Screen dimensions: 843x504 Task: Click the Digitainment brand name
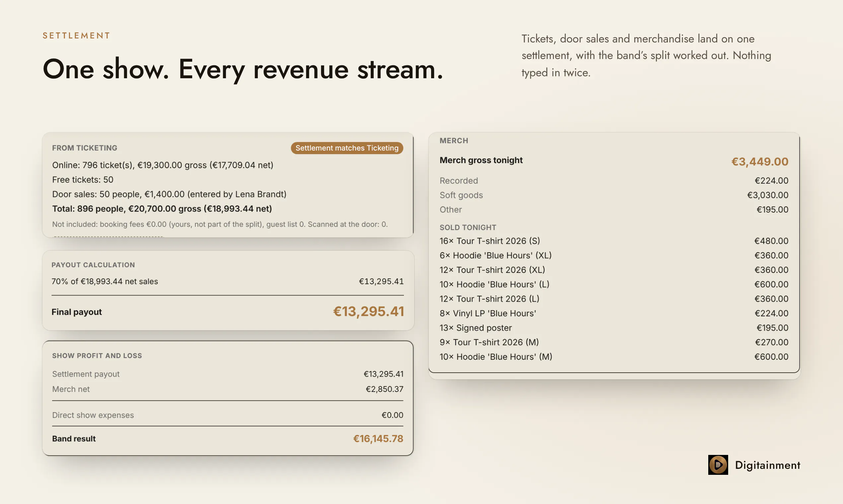coord(768,465)
